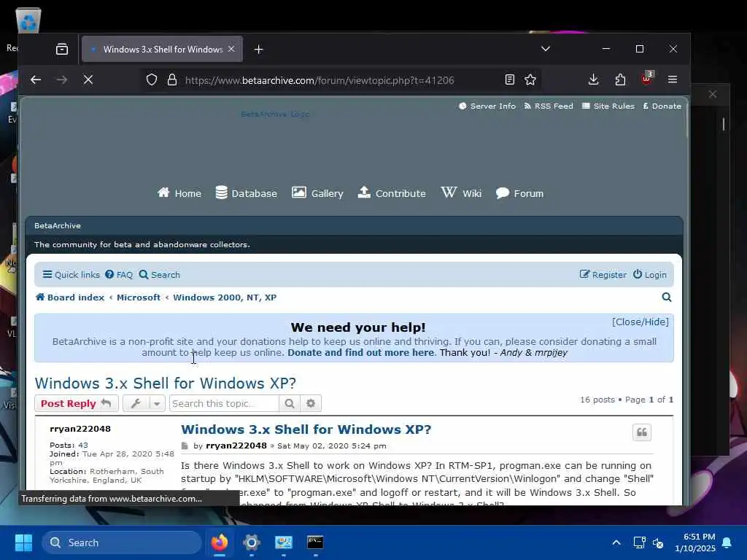Click the Register link
Viewport: 747px width, 560px height.
point(603,275)
